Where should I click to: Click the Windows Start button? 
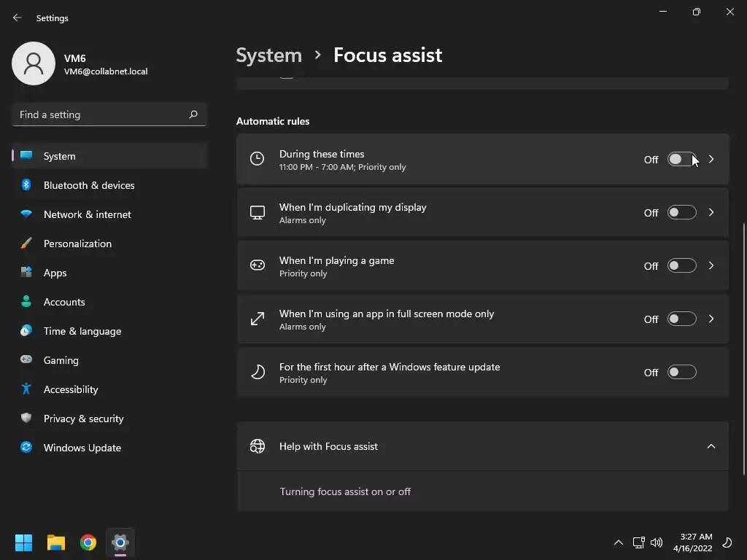24,542
